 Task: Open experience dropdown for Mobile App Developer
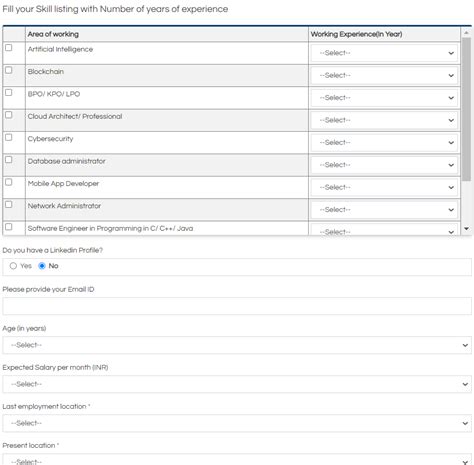[384, 187]
